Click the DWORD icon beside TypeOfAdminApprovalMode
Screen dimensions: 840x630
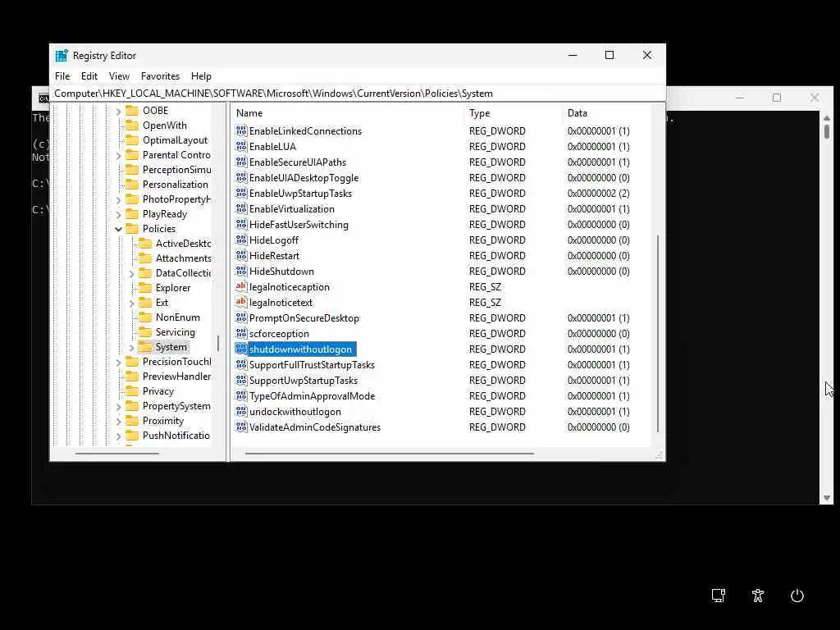tap(241, 396)
